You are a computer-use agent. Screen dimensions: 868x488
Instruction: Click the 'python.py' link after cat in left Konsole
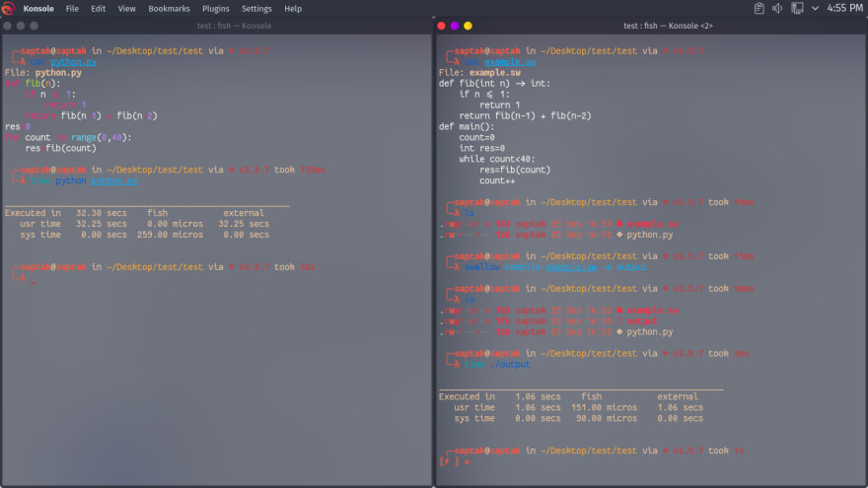coord(73,62)
